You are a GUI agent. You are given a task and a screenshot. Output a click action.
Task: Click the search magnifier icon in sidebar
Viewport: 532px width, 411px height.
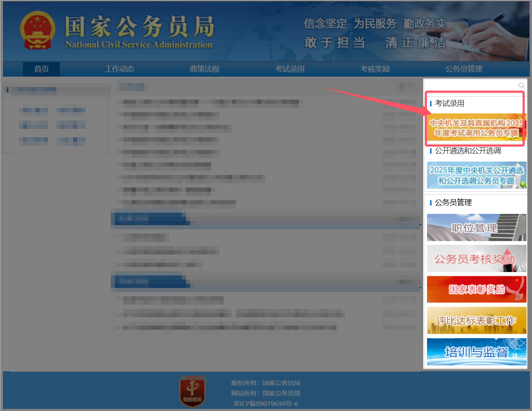[x=522, y=85]
